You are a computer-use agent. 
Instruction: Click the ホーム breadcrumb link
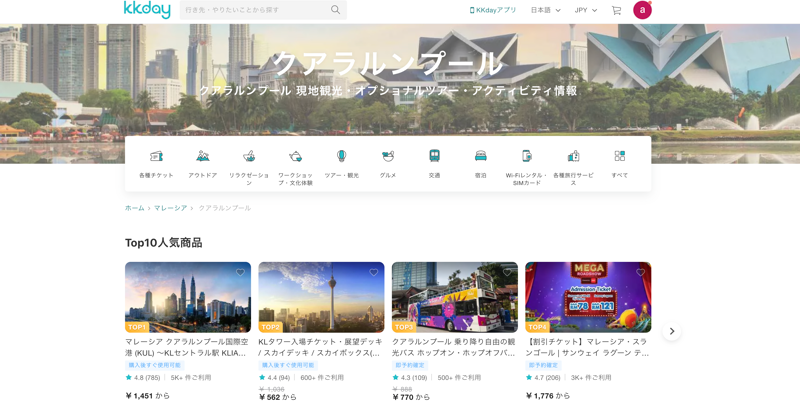pyautogui.click(x=134, y=208)
